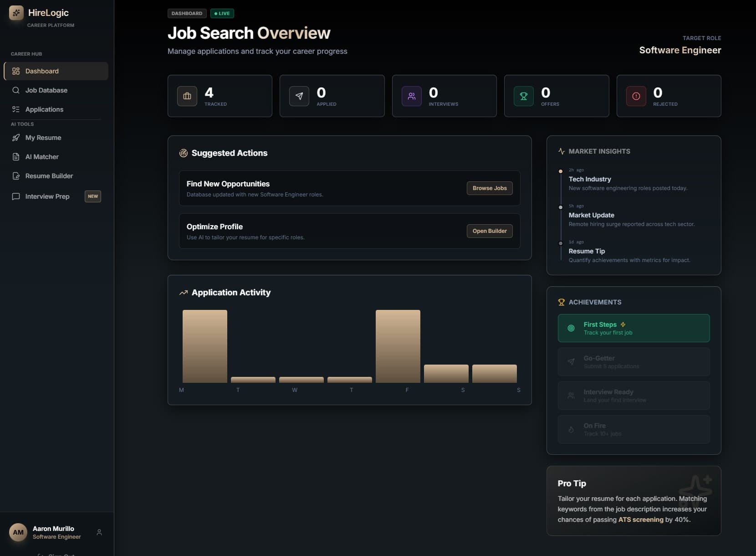This screenshot has height=556, width=756.
Task: Select the Go-Getter achievement card
Action: (633, 362)
